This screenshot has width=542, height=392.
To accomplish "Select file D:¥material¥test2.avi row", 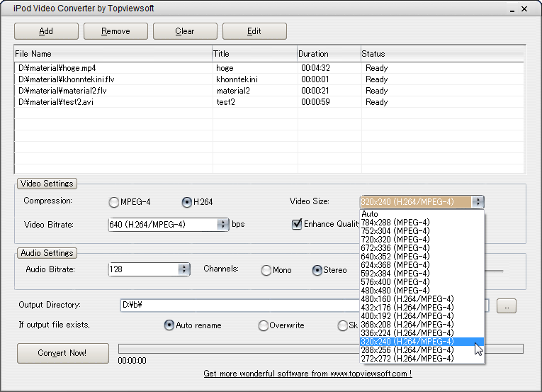I will pyautogui.click(x=269, y=102).
